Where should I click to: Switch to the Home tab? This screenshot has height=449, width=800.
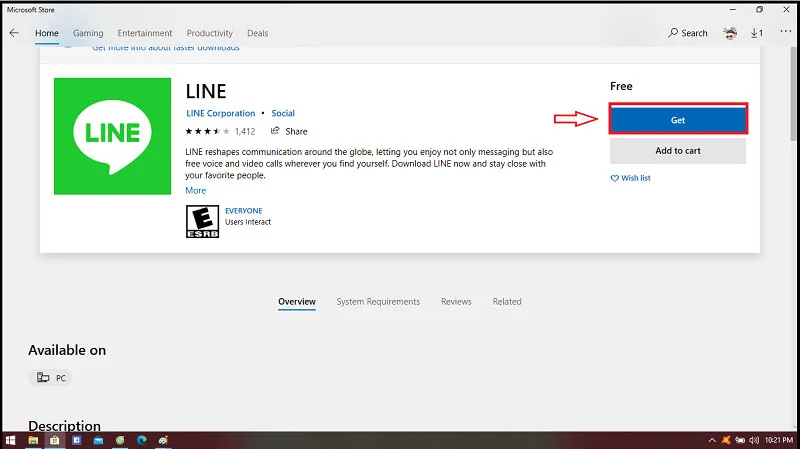47,33
